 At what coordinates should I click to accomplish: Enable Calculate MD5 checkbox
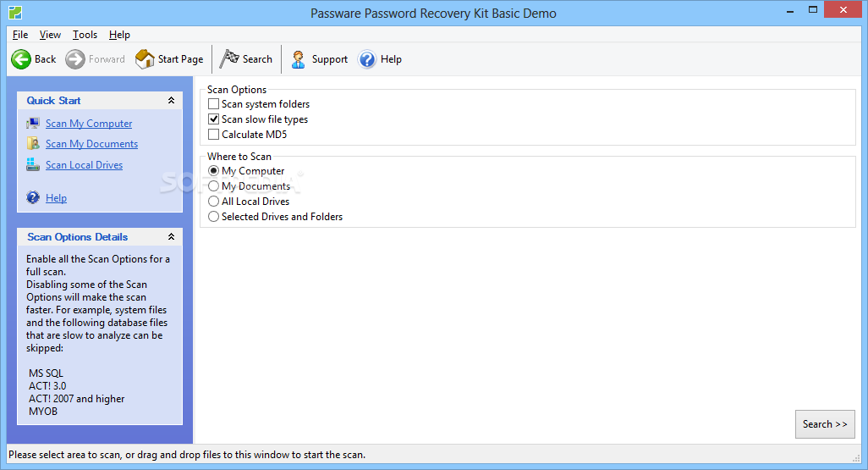coord(214,134)
